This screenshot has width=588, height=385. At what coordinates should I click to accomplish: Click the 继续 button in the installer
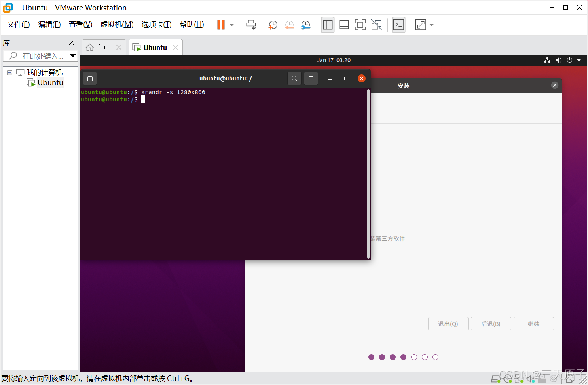[533, 324]
